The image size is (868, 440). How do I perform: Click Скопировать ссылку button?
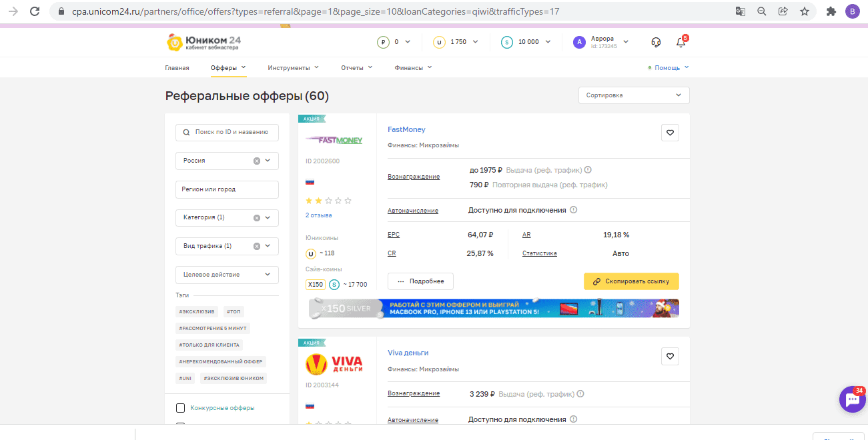click(x=631, y=281)
